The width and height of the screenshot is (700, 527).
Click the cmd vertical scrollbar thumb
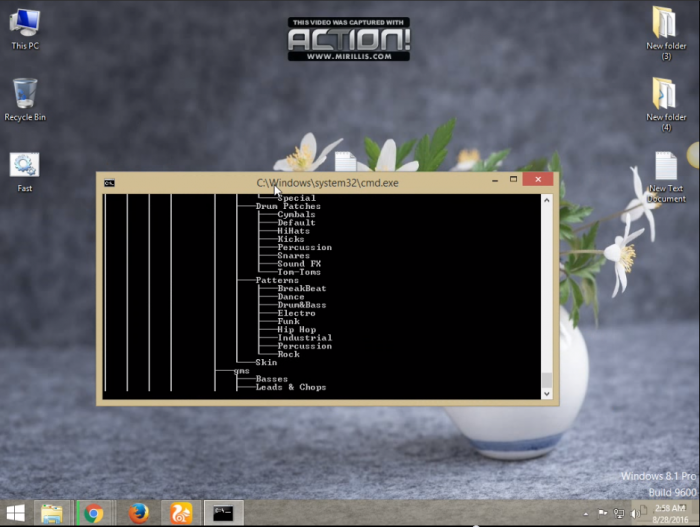coord(546,380)
